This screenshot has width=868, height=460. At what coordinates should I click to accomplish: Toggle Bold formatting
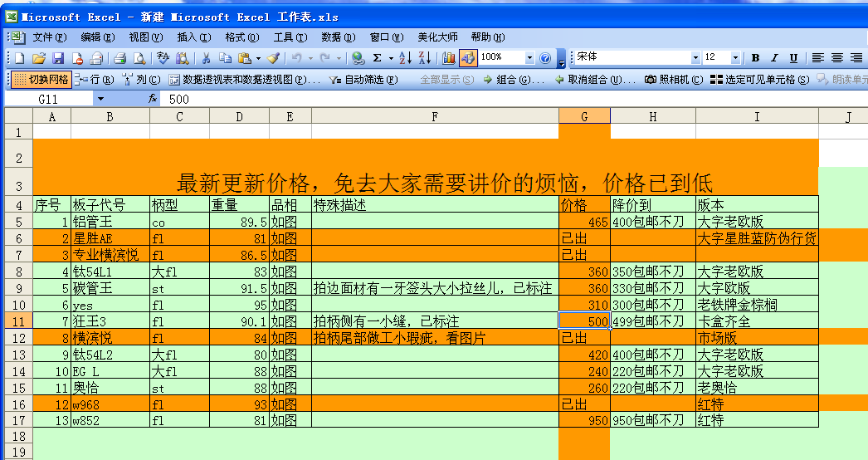[755, 58]
